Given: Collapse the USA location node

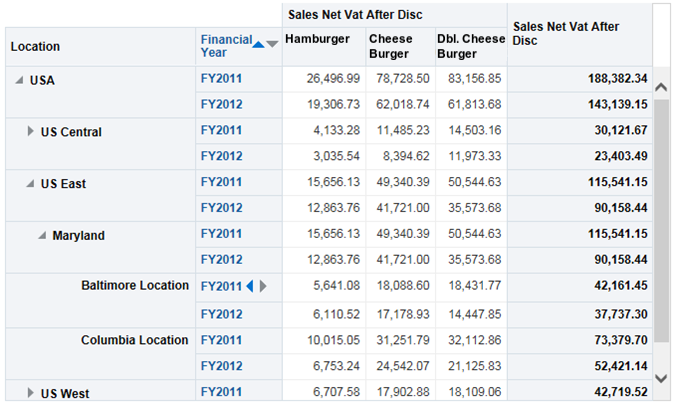Looking at the screenshot, I should 19,80.
